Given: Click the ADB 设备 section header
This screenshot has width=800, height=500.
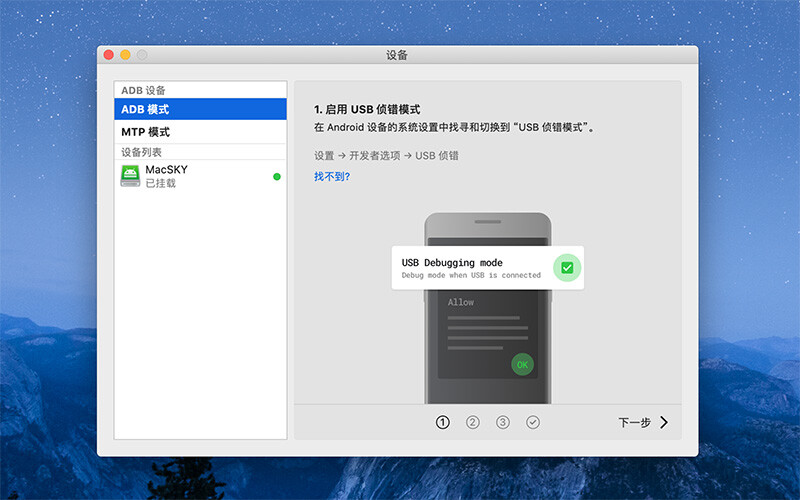Looking at the screenshot, I should coord(143,90).
